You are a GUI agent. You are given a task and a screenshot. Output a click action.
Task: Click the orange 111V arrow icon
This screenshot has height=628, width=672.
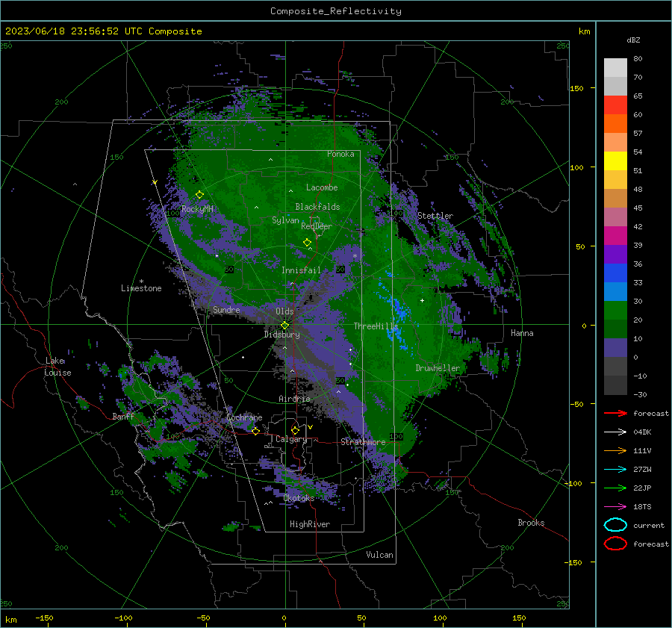[615, 450]
